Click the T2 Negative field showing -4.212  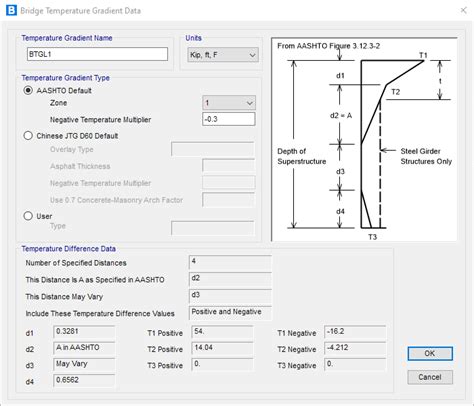pyautogui.click(x=355, y=348)
